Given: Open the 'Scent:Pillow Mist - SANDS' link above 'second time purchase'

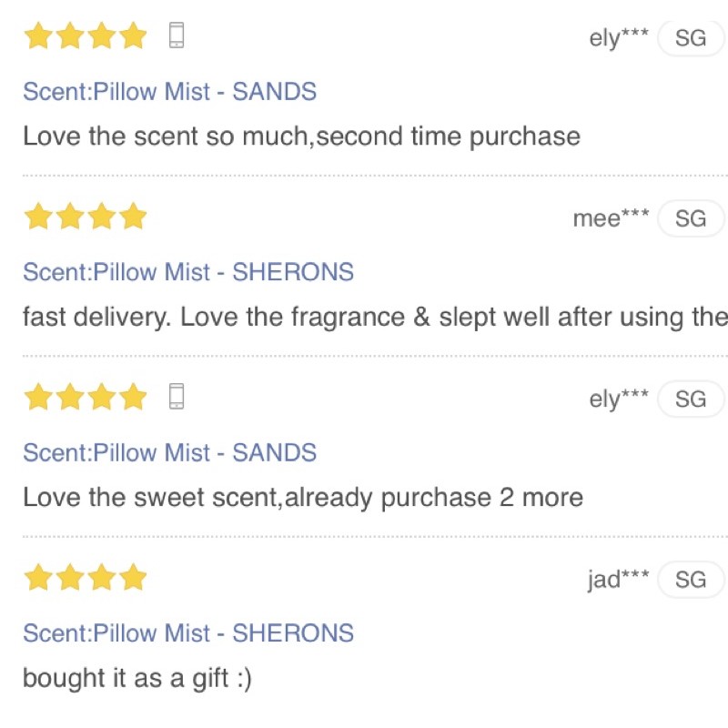Looking at the screenshot, I should 169,92.
